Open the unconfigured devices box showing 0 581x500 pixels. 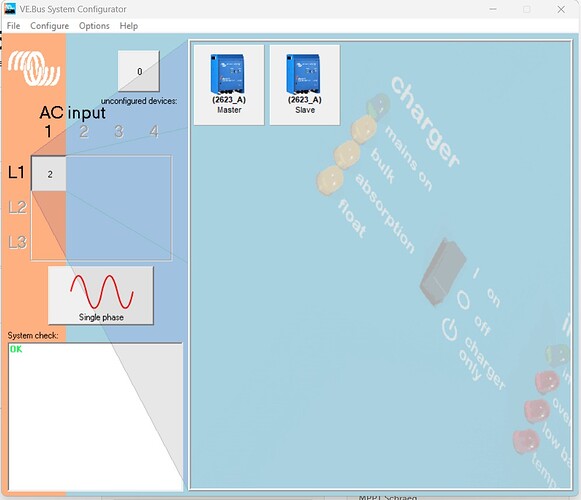click(139, 71)
